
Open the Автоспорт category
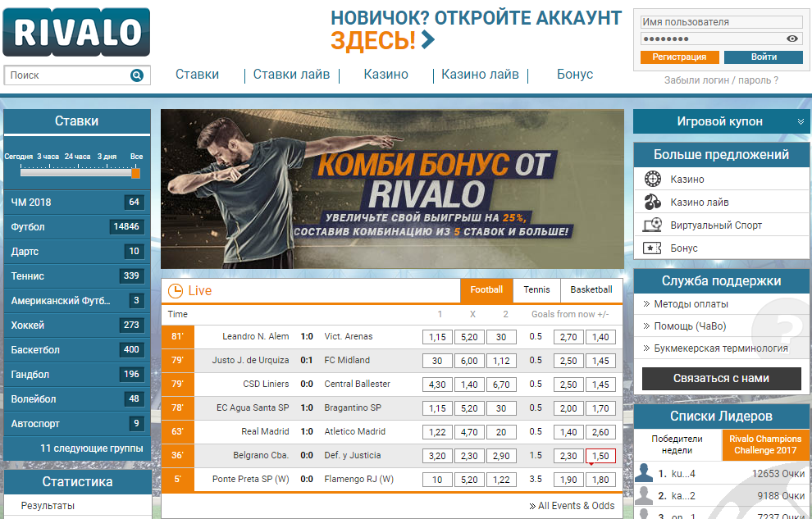click(x=76, y=423)
